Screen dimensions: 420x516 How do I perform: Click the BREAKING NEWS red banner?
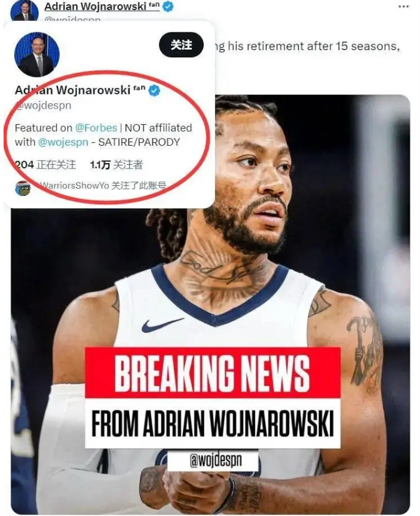pos(212,373)
